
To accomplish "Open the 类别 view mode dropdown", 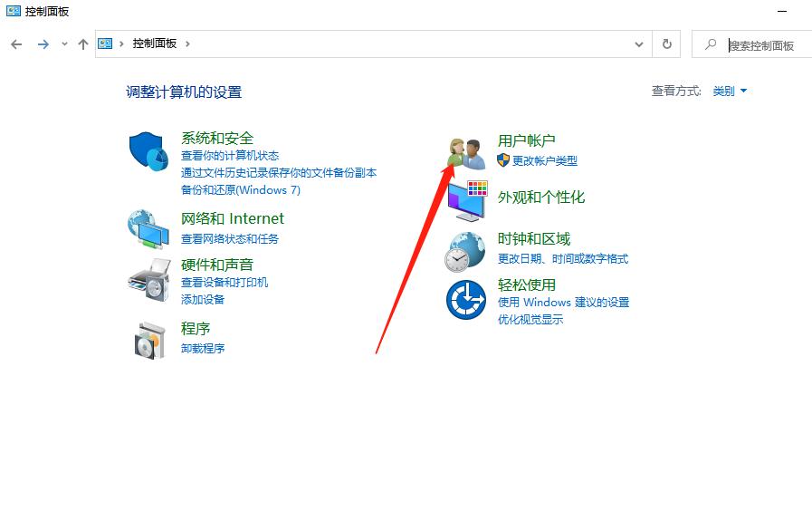I will click(x=730, y=92).
